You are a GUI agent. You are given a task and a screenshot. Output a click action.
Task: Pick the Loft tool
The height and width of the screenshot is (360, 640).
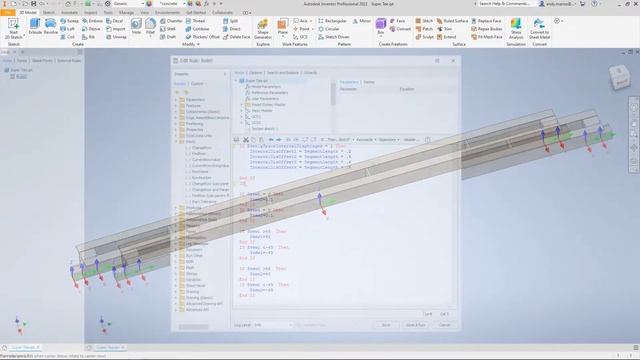[68, 29]
